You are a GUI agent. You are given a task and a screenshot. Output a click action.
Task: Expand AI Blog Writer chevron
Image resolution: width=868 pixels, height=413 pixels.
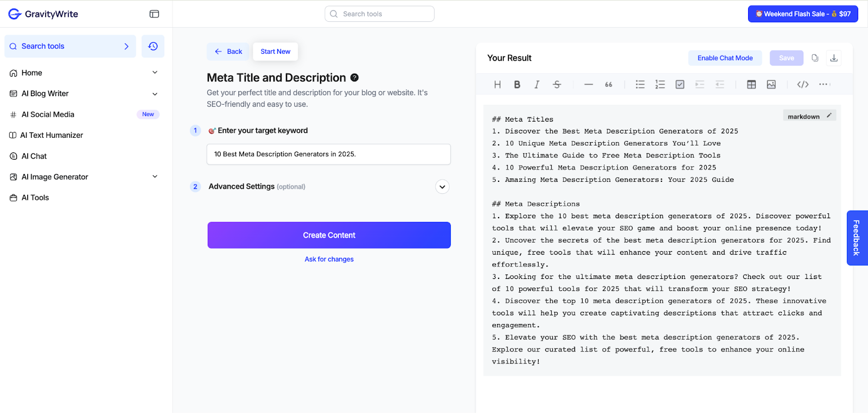click(x=155, y=94)
